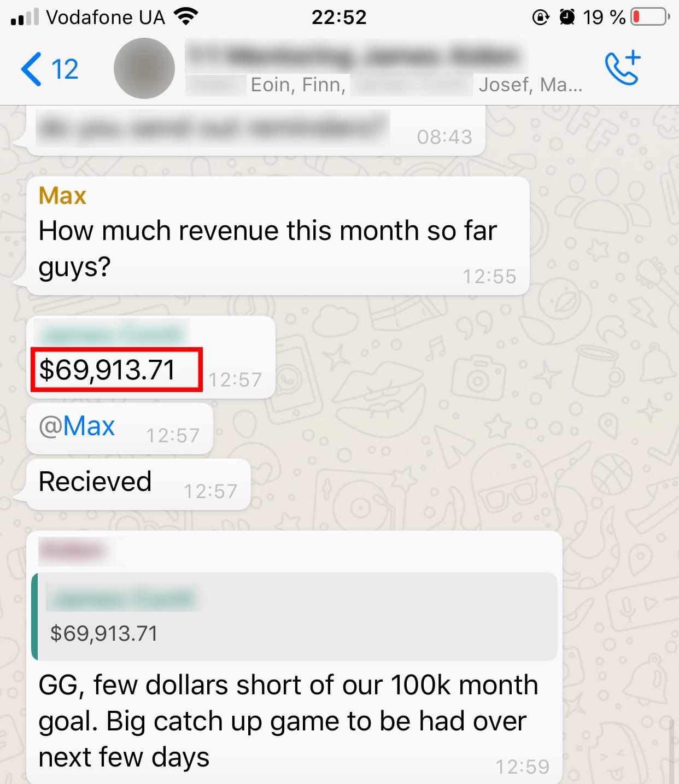Tap the Recieved message bubble
The width and height of the screenshot is (679, 784).
[139, 484]
